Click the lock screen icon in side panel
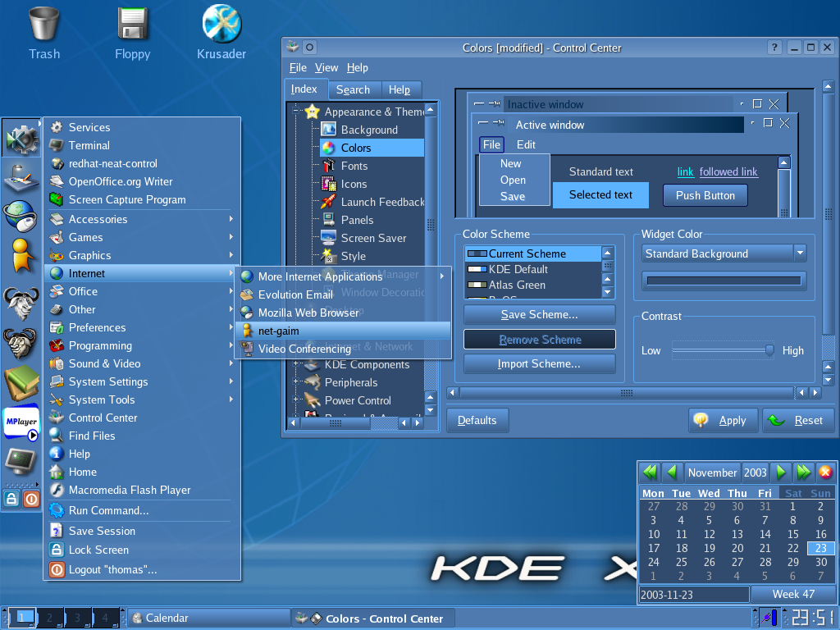The width and height of the screenshot is (840, 630). coord(11,500)
